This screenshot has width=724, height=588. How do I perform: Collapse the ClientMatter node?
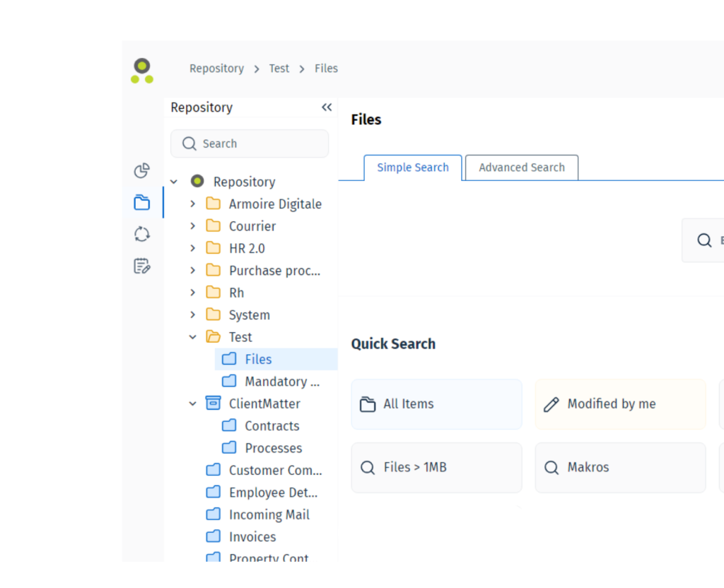pos(192,404)
